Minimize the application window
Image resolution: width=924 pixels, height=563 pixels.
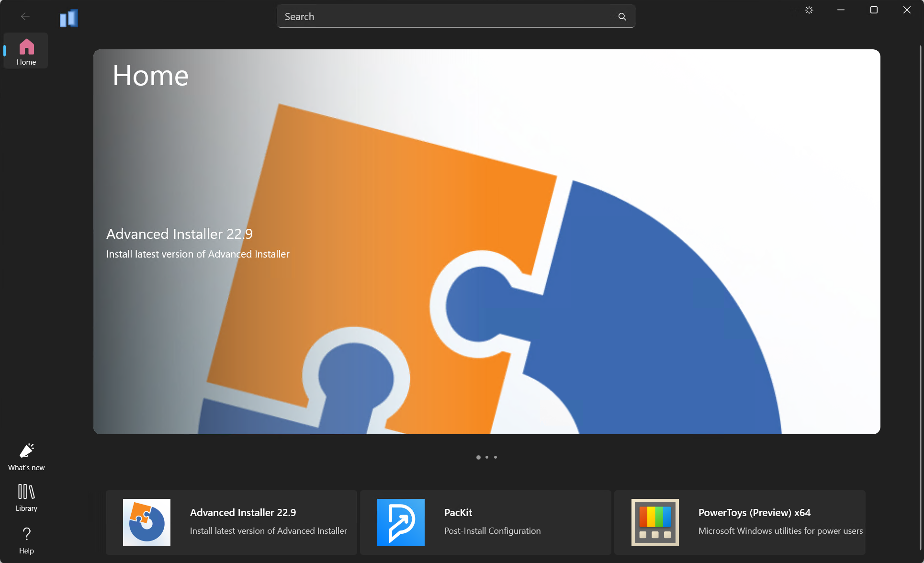pyautogui.click(x=841, y=10)
